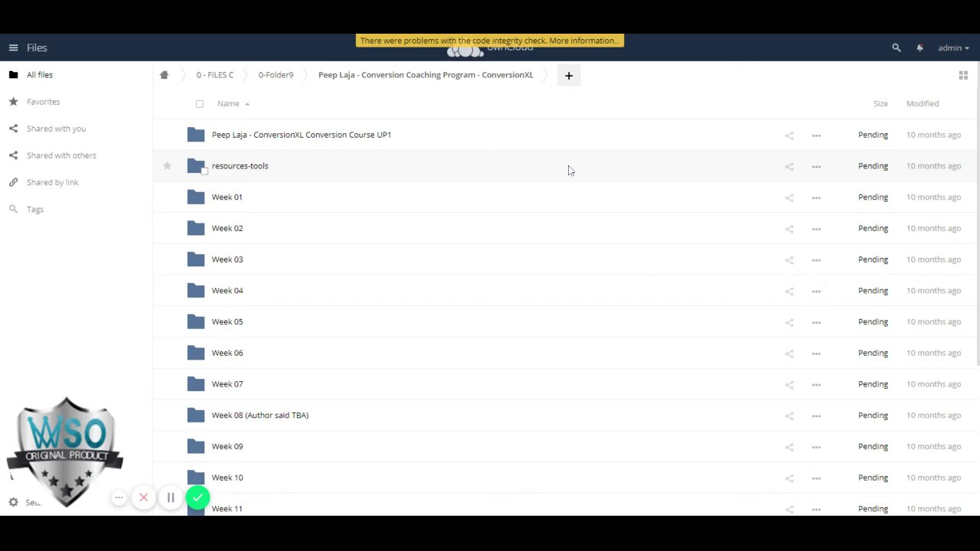This screenshot has width=980, height=551.
Task: Select All files in sidebar
Action: pos(40,75)
